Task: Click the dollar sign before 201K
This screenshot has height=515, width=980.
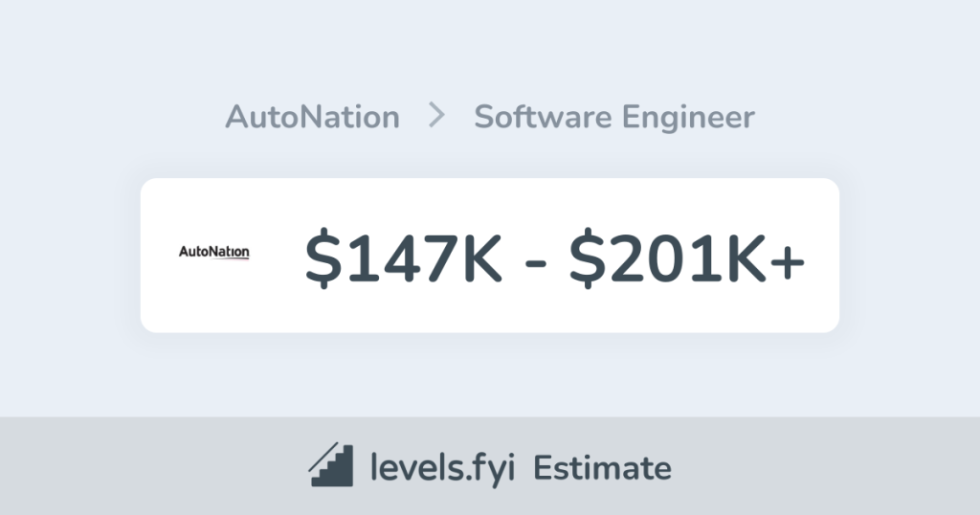Action: [587, 257]
